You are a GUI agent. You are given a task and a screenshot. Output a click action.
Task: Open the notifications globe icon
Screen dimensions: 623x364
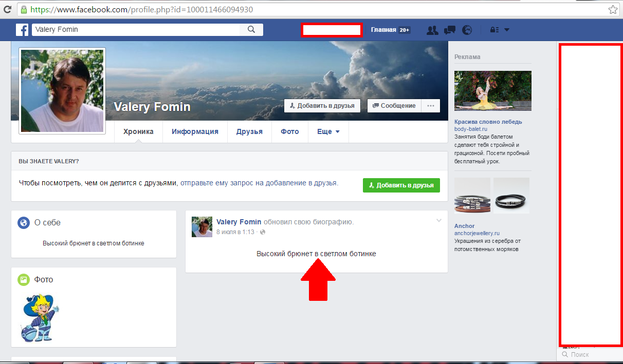pos(467,30)
